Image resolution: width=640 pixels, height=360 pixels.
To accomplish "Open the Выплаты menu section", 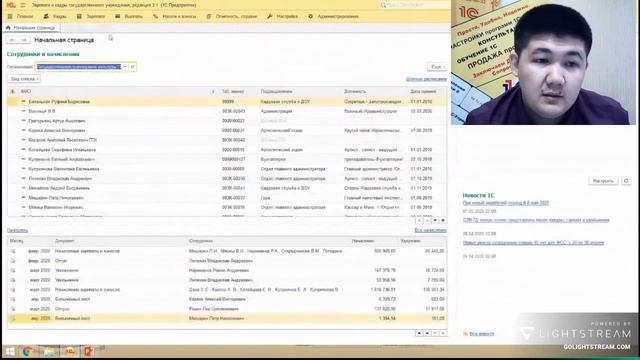I will tap(129, 16).
